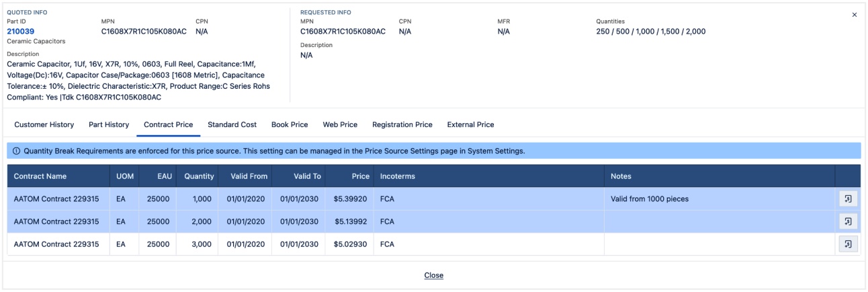Open the Standard Cost tab
Viewport: 868px width, 292px height.
tap(232, 124)
